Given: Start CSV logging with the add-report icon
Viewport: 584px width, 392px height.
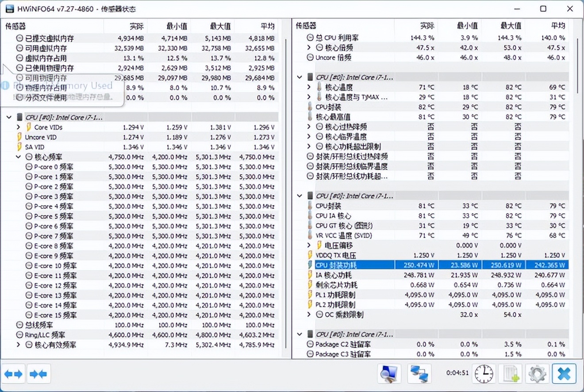Looking at the screenshot, I should 511,373.
